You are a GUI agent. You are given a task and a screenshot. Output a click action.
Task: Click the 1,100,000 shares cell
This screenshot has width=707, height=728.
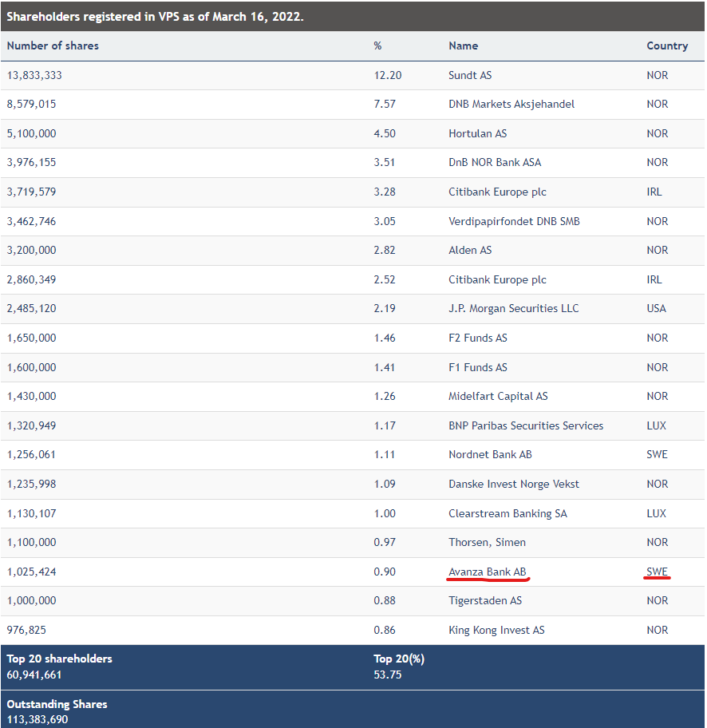tap(31, 542)
